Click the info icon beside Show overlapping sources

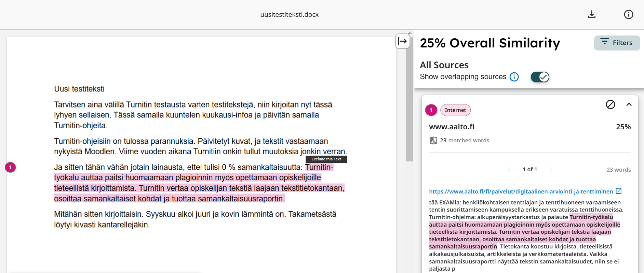pos(514,77)
